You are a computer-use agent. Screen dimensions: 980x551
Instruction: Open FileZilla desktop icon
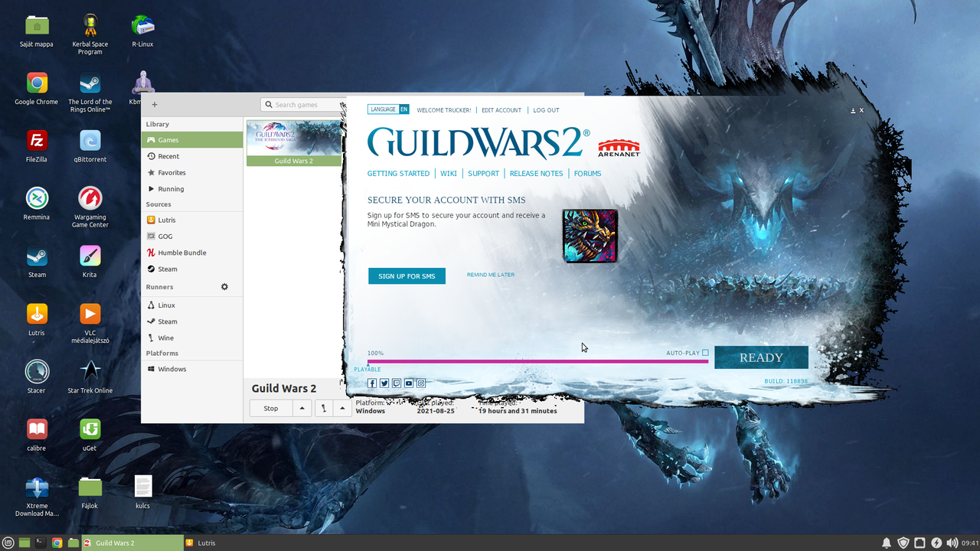tap(37, 145)
